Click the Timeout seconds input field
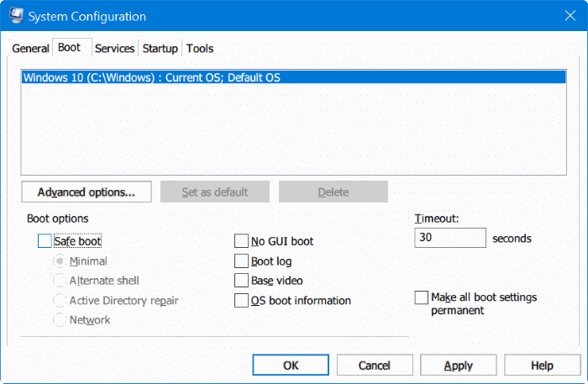Viewport: 588px width, 384px height. [450, 238]
